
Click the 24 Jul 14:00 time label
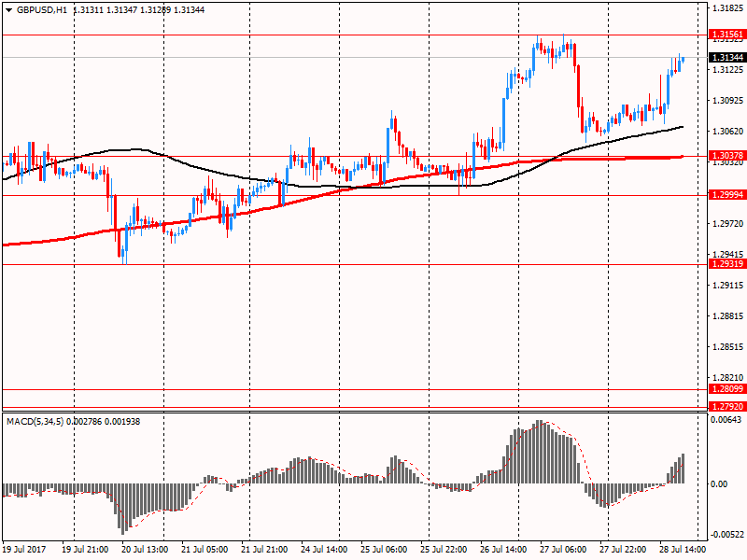[324, 550]
